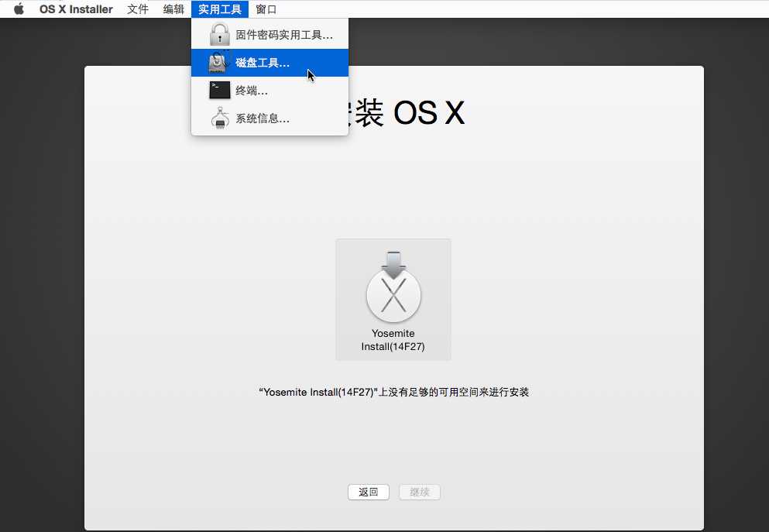Screen dimensions: 769x532
Task: Select 磁盘工具… menu entry text
Action: (x=263, y=63)
